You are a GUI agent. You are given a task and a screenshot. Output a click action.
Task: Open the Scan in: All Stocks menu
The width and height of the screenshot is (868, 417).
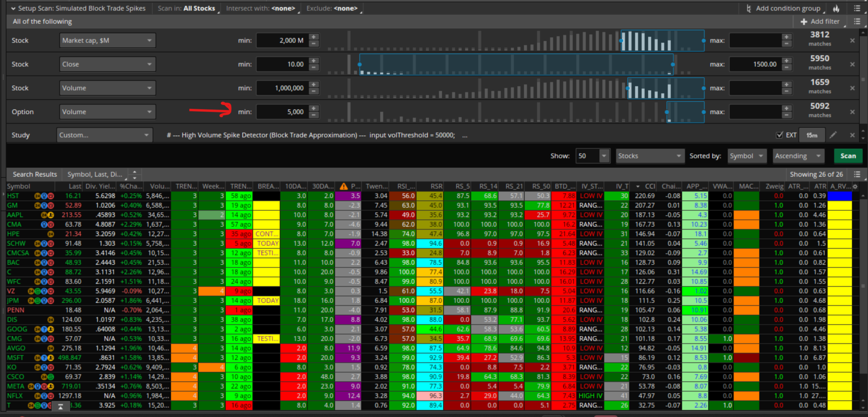pos(187,8)
